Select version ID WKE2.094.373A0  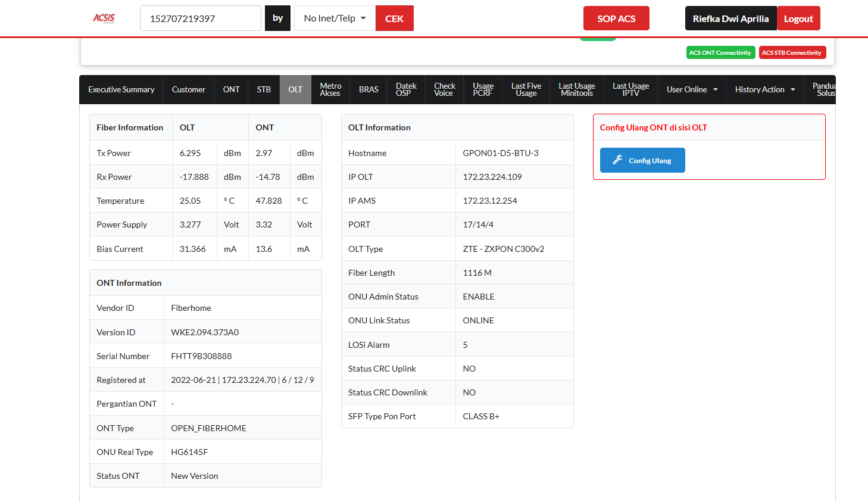(205, 332)
